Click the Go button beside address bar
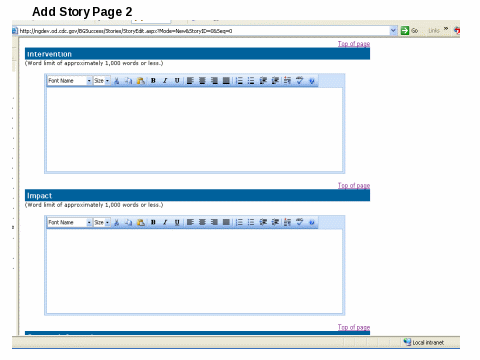This screenshot has height=360, width=480. pos(410,31)
